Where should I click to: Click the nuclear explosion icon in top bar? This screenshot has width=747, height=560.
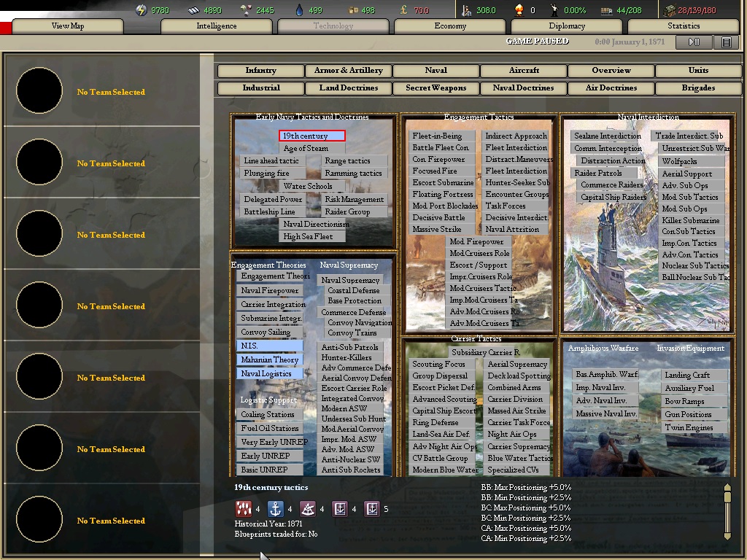(519, 10)
